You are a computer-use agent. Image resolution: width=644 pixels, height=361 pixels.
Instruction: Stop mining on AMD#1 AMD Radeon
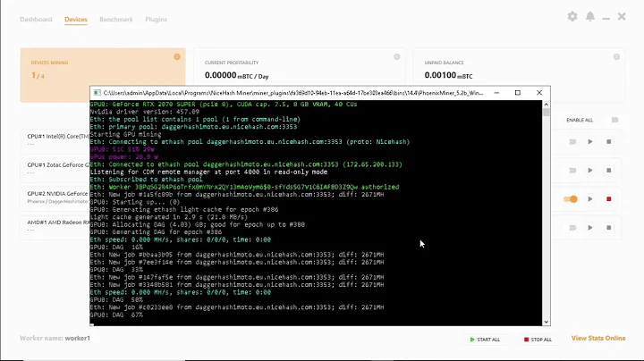tap(609, 228)
